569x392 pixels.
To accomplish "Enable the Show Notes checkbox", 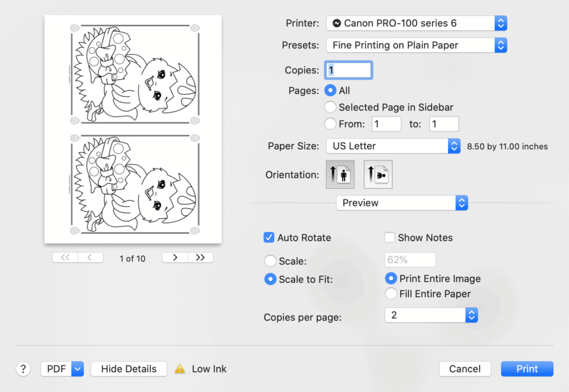I will tap(390, 238).
